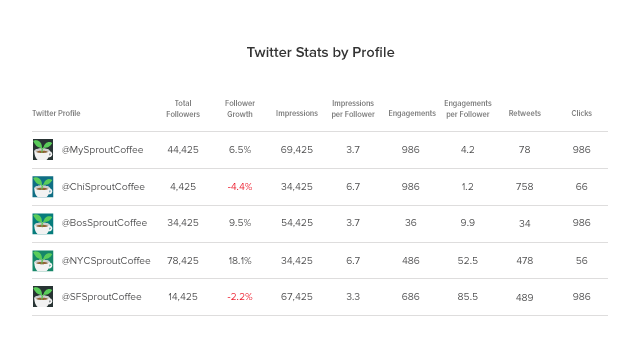Viewport: 640px width, 360px height.
Task: Sort by Impressions per Follower header
Action: 353,109
